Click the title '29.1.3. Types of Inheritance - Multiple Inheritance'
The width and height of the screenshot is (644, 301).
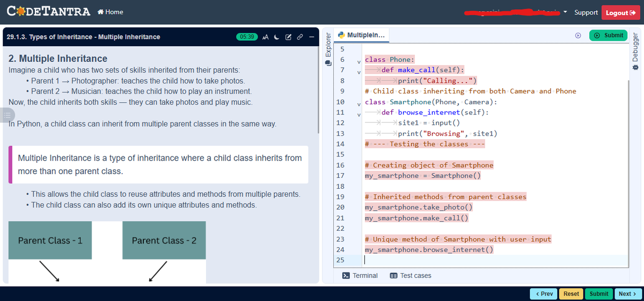tap(83, 37)
